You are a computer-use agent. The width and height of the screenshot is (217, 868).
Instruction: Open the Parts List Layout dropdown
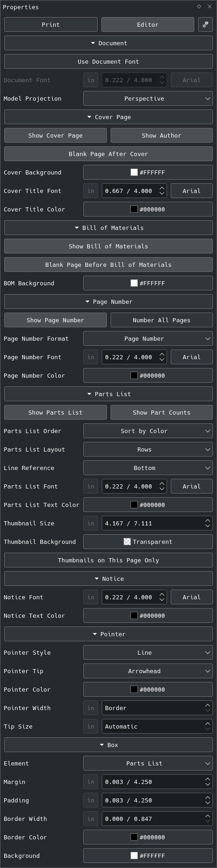[148, 449]
